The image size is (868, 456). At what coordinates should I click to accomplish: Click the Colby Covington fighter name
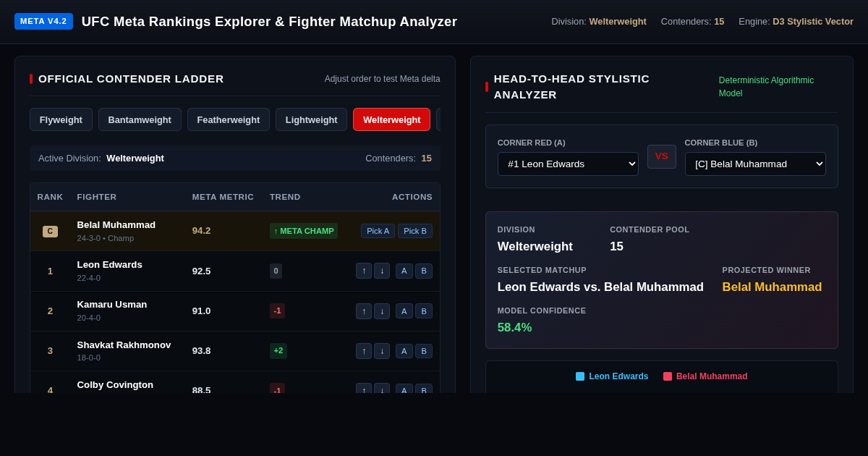click(x=115, y=385)
